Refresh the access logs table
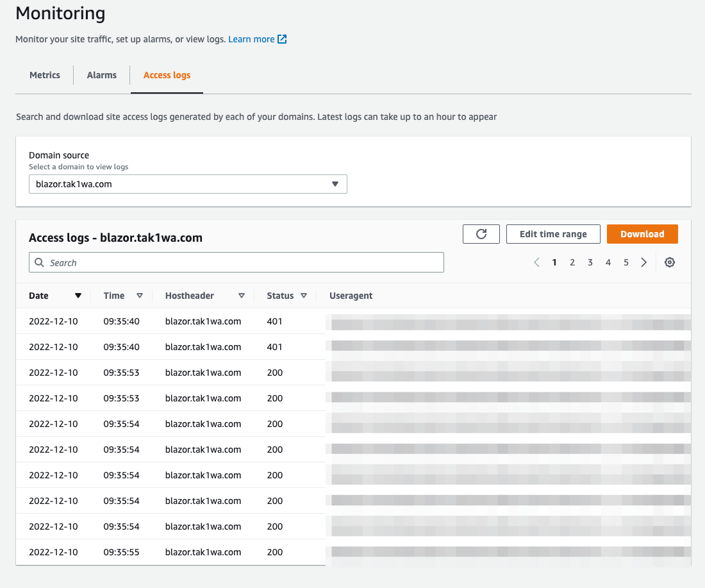This screenshot has width=705, height=588. pyautogui.click(x=481, y=233)
